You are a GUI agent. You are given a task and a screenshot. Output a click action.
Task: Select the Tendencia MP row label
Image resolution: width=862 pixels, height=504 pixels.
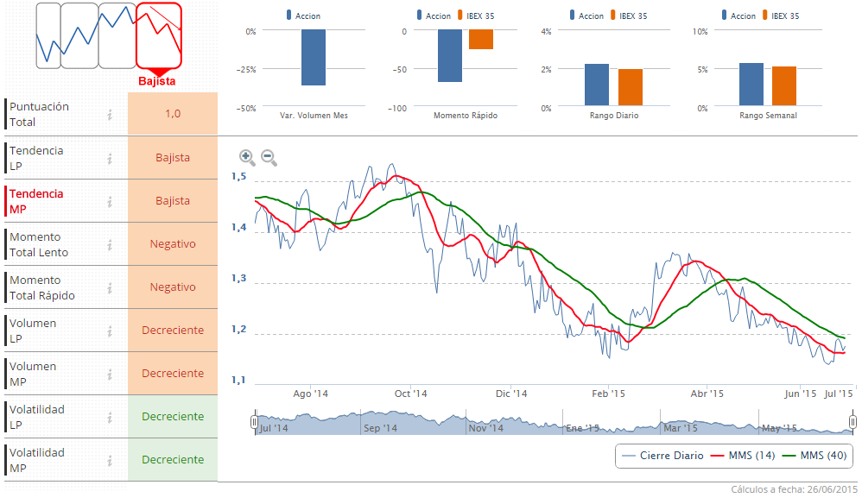click(x=36, y=201)
